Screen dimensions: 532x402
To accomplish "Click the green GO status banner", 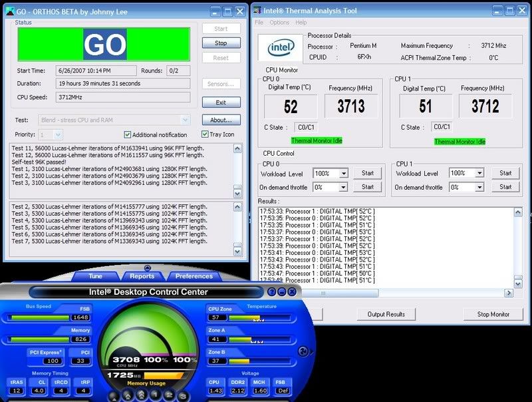I will [x=104, y=45].
